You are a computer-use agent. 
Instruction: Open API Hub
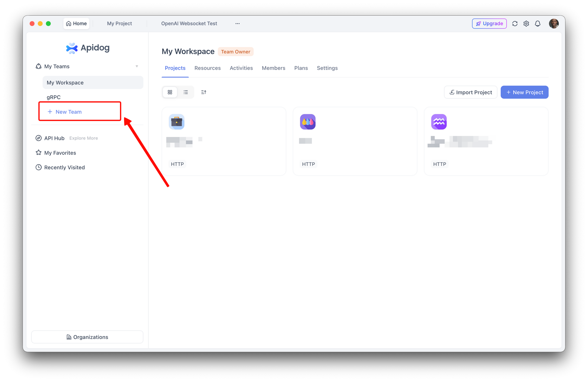click(x=50, y=138)
